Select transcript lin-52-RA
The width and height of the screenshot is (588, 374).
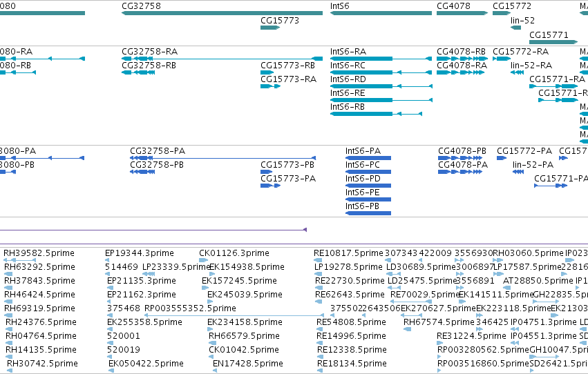coord(517,72)
